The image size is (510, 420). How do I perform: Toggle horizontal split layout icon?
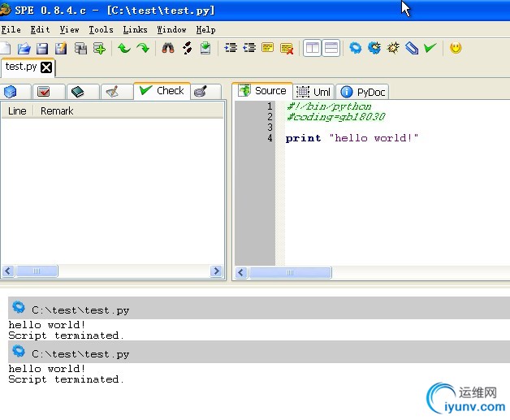coord(331,48)
